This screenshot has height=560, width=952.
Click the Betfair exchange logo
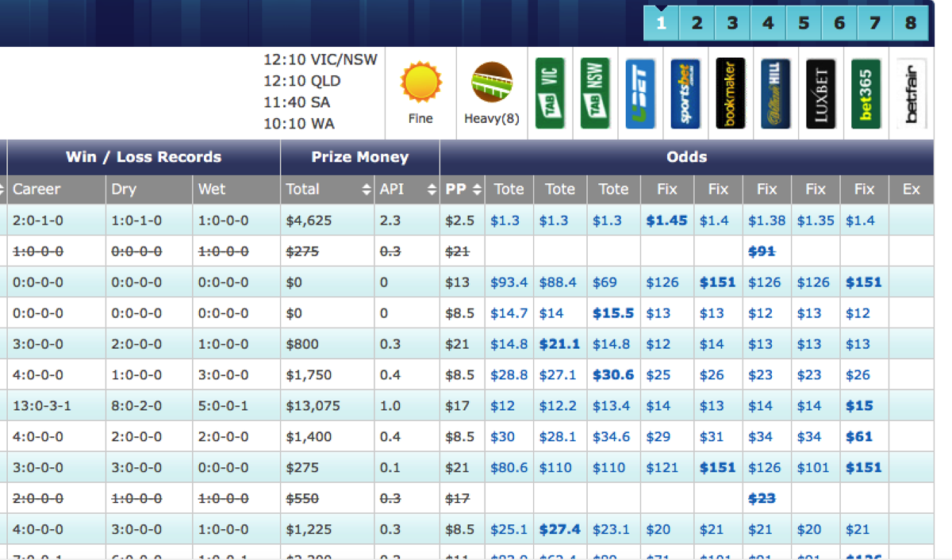click(912, 93)
